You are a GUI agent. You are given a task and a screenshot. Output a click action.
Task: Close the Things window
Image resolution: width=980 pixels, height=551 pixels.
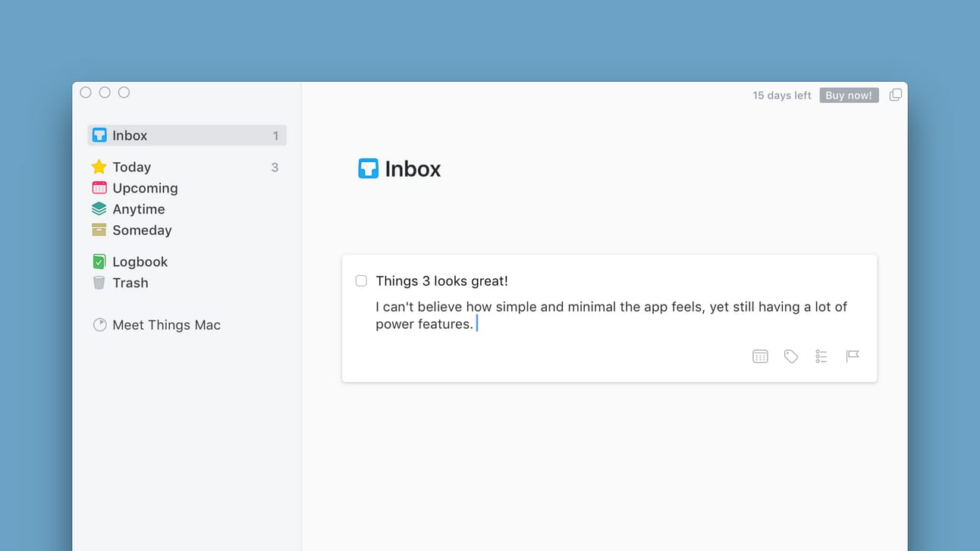pyautogui.click(x=86, y=92)
